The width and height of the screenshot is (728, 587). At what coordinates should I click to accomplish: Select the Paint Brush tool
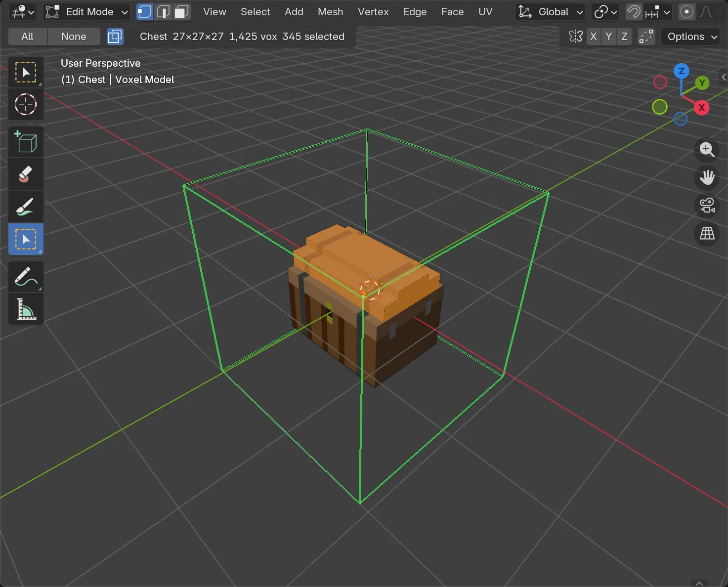(26, 207)
